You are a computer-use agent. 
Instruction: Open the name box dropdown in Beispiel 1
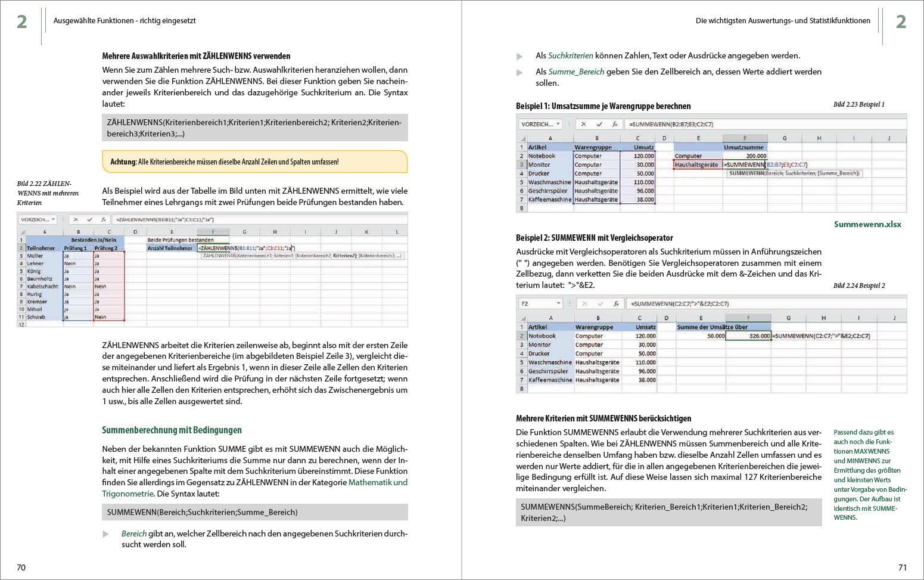tap(558, 124)
